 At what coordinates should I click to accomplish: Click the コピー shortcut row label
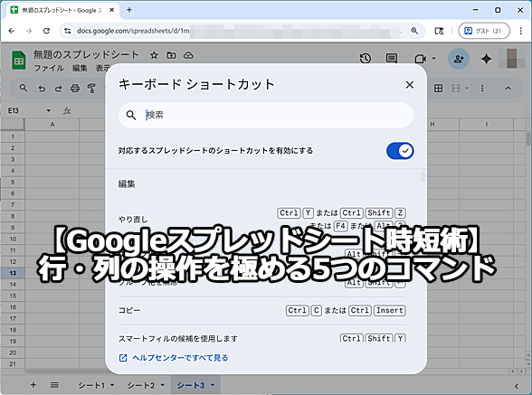129,310
